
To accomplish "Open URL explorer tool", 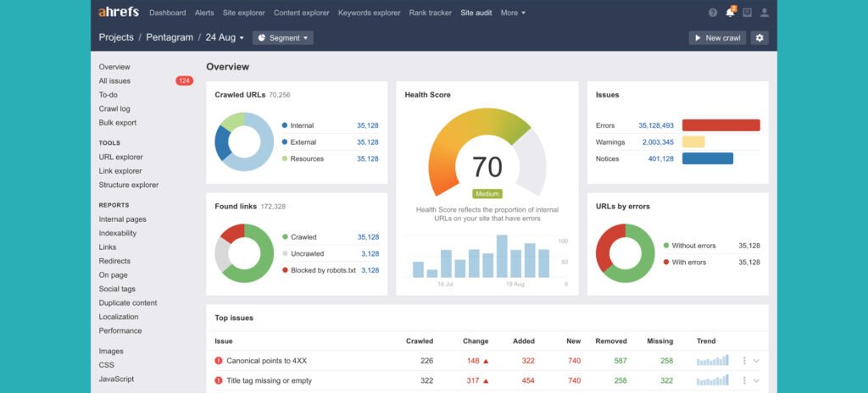I will pyautogui.click(x=120, y=158).
